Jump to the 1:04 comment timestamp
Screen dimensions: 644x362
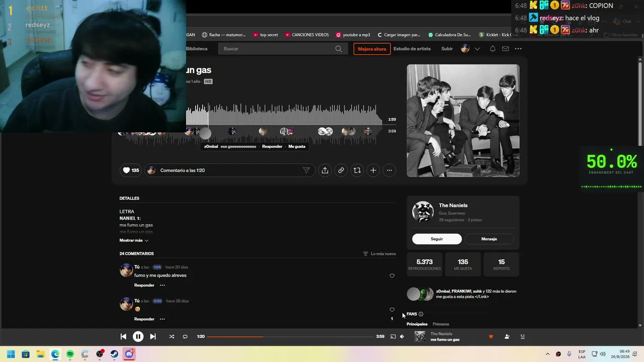pos(157,267)
